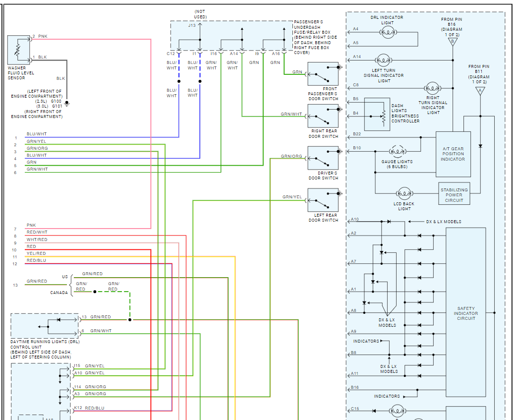Click the Daytime Running Lights control unit label

tap(45, 350)
